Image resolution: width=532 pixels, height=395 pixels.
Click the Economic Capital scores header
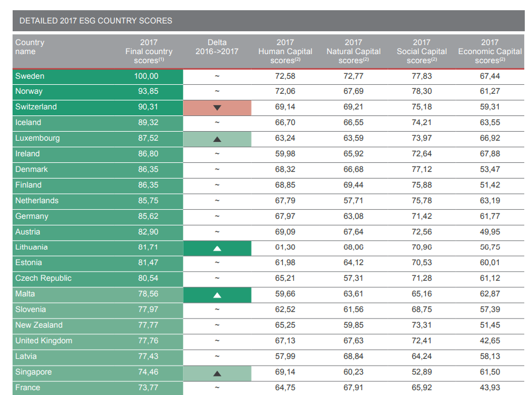tap(490, 51)
